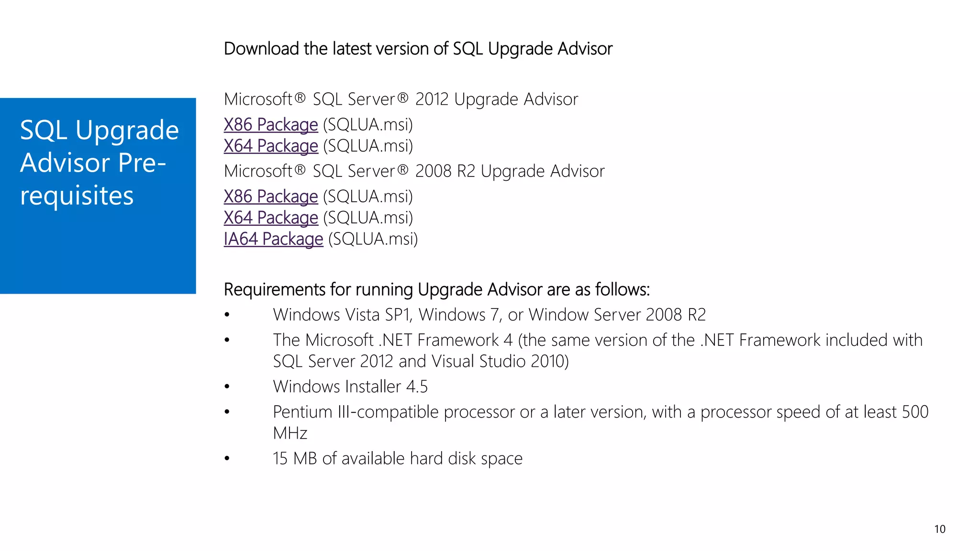This screenshot has height=551, width=980.
Task: Select the blue SQL Upgrade Advisor Pre-requisites title panel
Action: tap(98, 196)
